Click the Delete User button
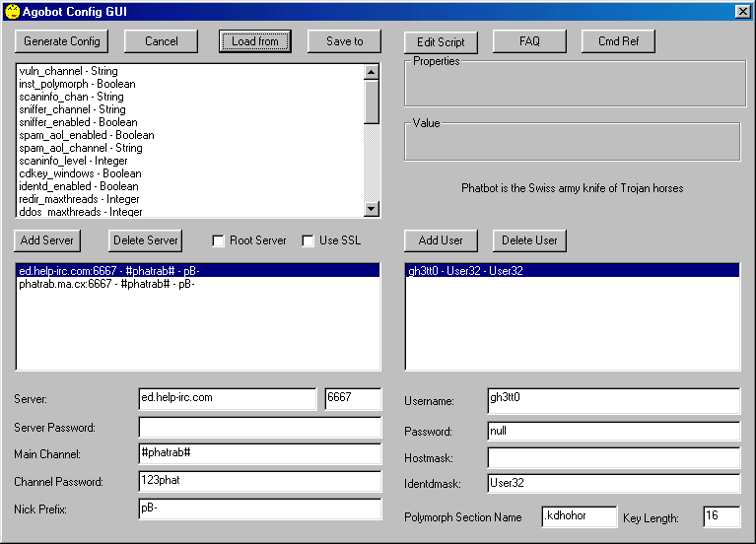Viewport: 756px width, 544px height. click(x=530, y=240)
